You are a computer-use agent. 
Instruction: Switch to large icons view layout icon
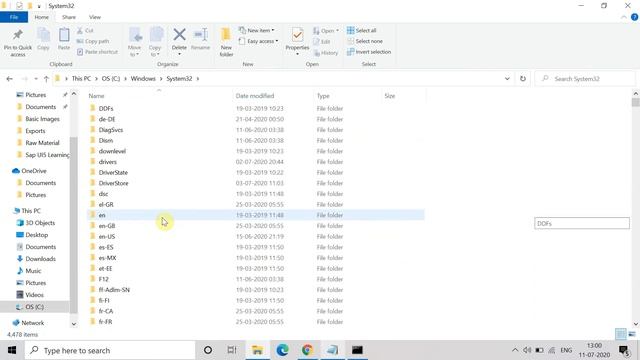click(632, 334)
